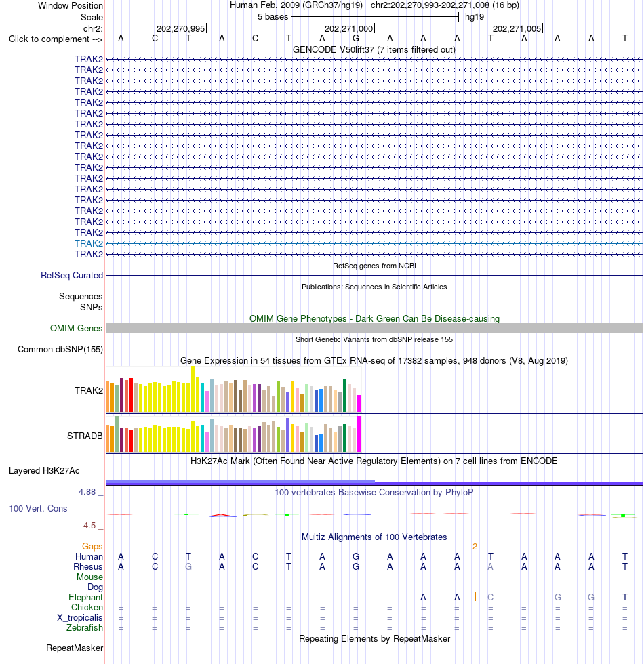Screen dimensions: 644x664
Task: Click the 'C' base in Elephant row
Action: tap(491, 597)
